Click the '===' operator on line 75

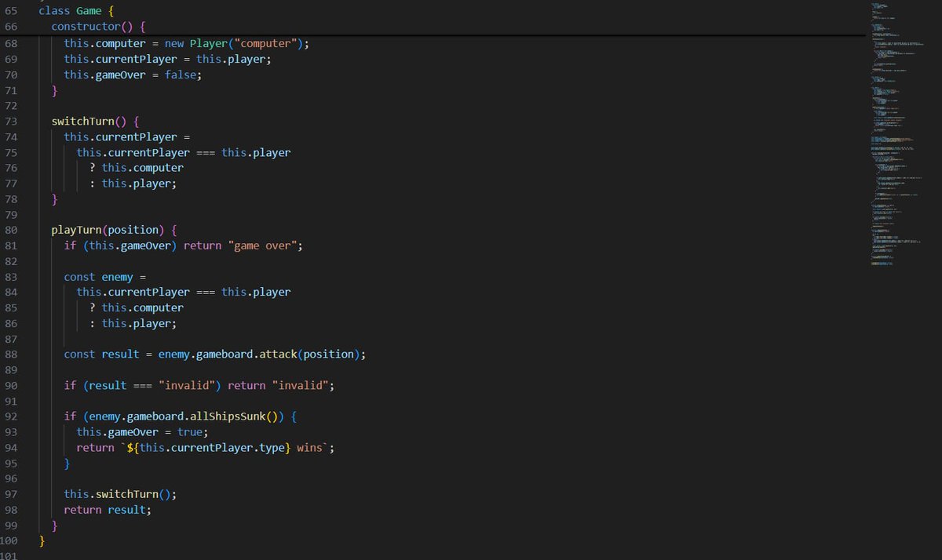coord(206,152)
